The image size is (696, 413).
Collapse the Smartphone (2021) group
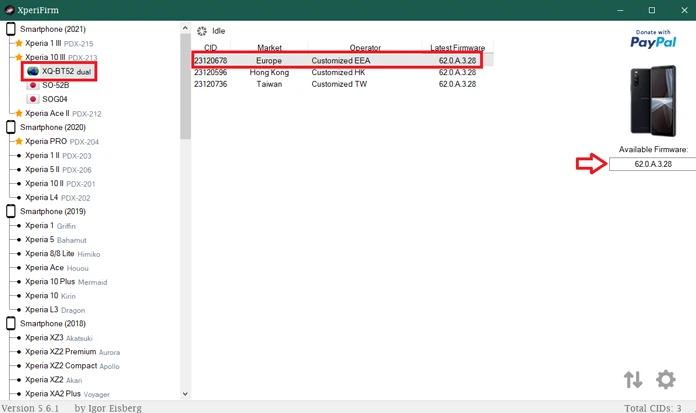11,29
